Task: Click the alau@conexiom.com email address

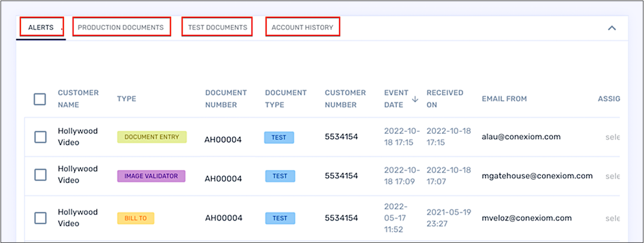Action: point(514,137)
